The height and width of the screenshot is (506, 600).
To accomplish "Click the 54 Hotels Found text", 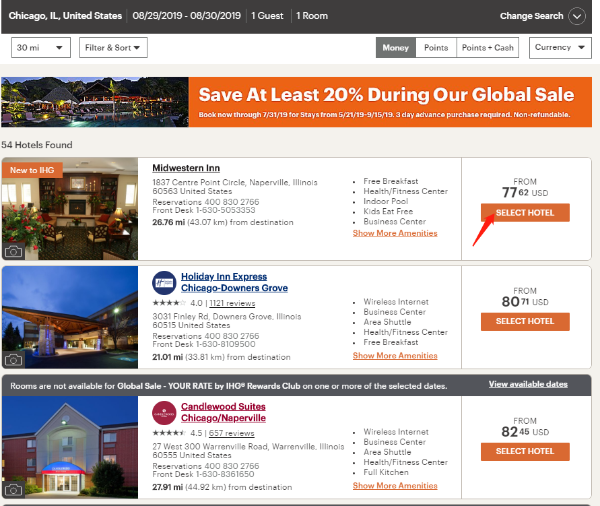I will [37, 145].
